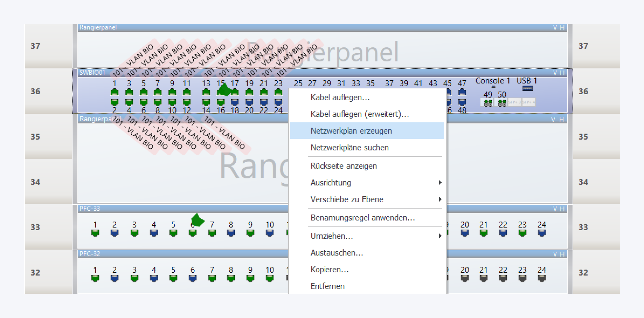Click the rack unit 37 label
Image resolution: width=644 pixels, height=318 pixels.
tap(35, 46)
